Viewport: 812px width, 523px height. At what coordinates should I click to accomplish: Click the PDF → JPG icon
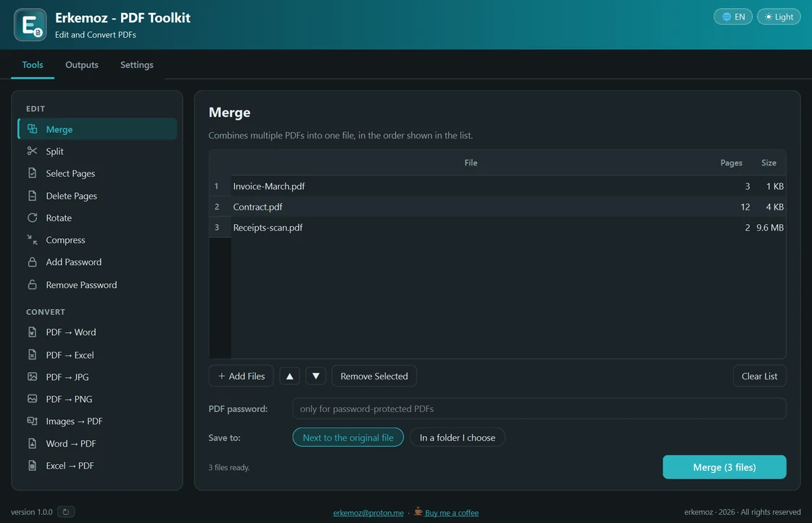(32, 376)
